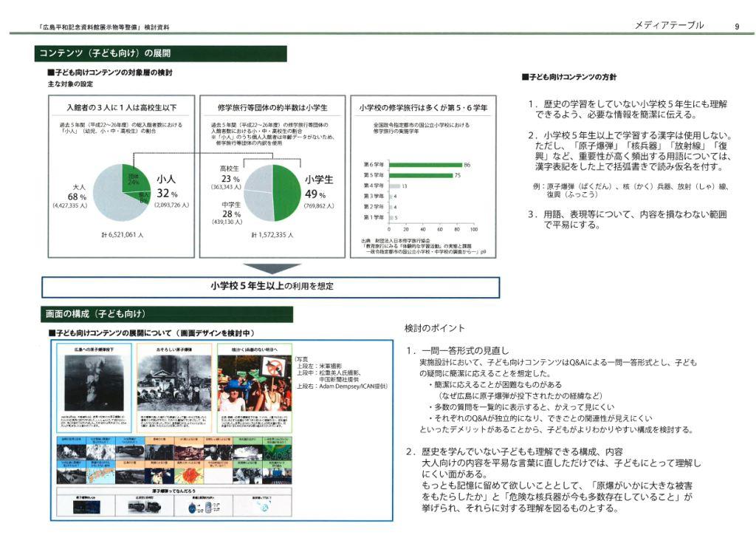Screen dimensions: 756x535
Task: Click point 2. 歴史を学んでいない子どもも理解できる構成
Action: 515,452
